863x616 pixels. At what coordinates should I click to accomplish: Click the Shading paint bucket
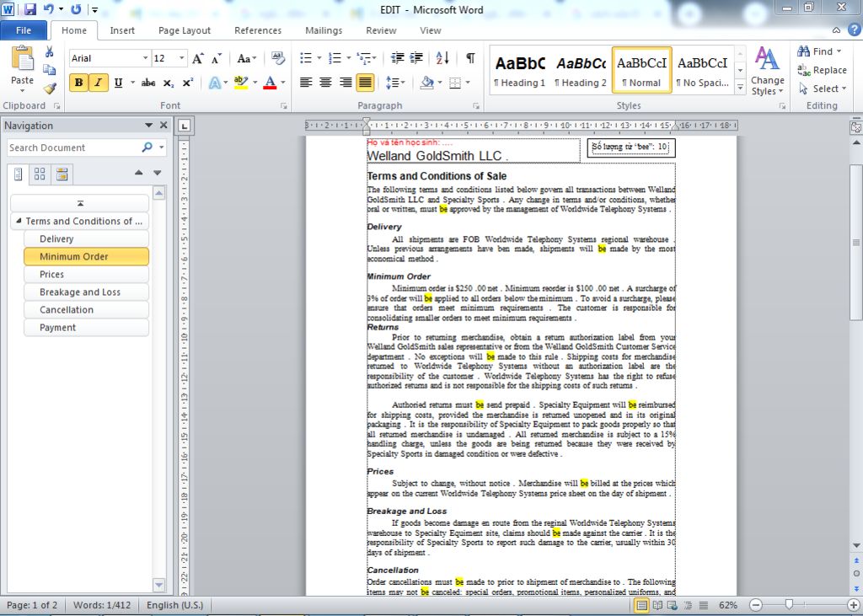[x=427, y=83]
